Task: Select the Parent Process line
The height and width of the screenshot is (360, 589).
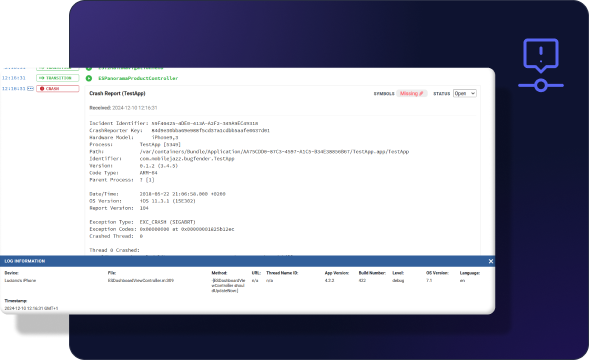Action: coord(122,180)
